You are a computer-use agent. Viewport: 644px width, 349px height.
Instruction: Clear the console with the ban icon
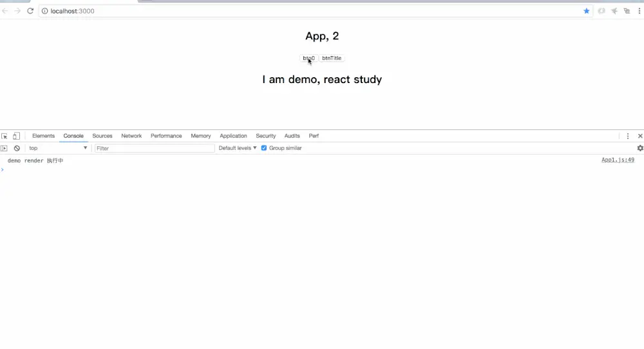point(17,148)
